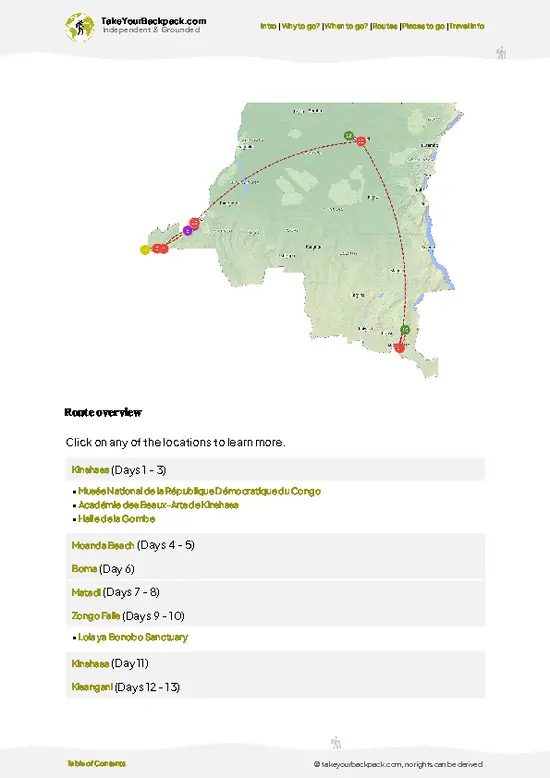Open the Matadi link

[x=86, y=592]
